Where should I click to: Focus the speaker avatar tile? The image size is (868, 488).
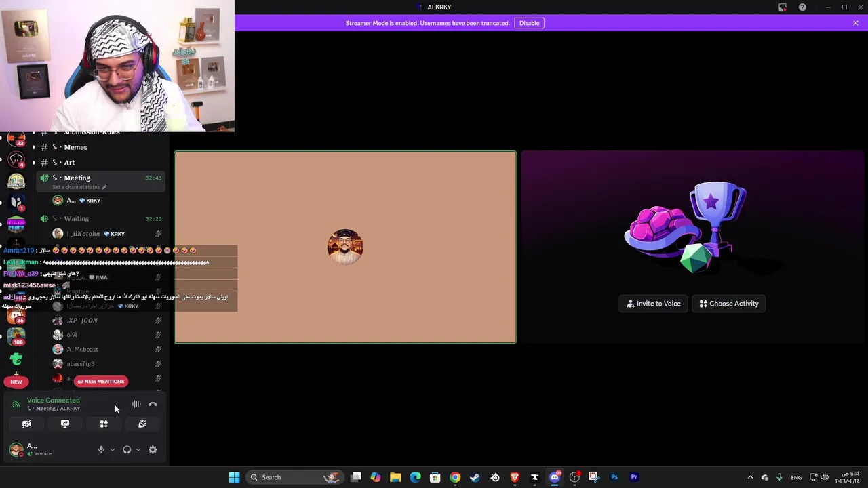pyautogui.click(x=345, y=247)
